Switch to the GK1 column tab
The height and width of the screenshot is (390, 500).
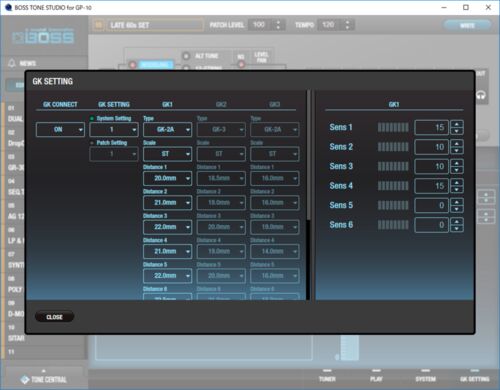click(167, 104)
